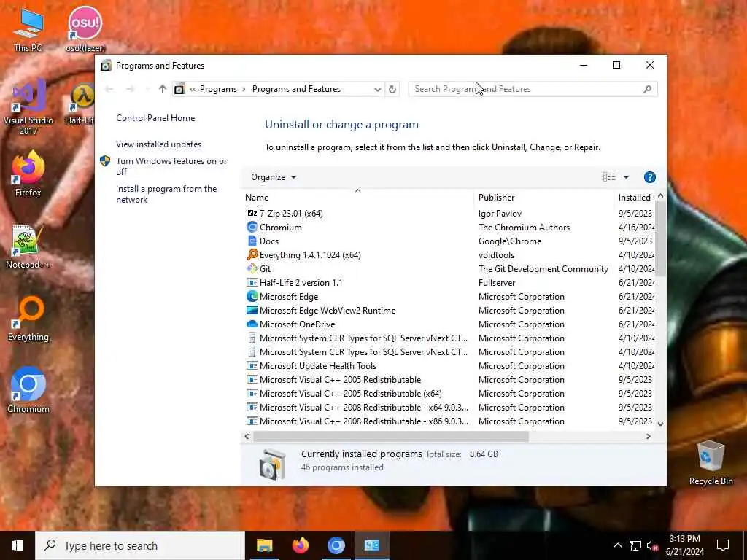Select Microsoft Visual C++ 2005 Redistributable (x64)
The height and width of the screenshot is (560, 747).
[x=449, y=393]
